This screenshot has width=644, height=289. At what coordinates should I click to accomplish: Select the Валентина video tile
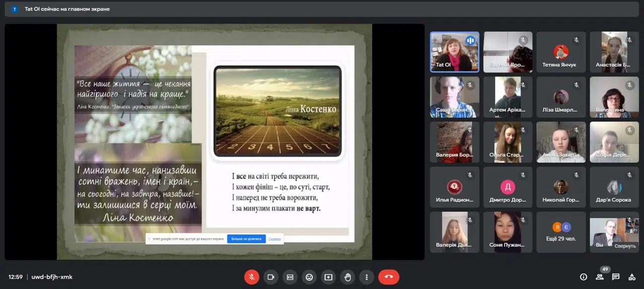[614, 97]
